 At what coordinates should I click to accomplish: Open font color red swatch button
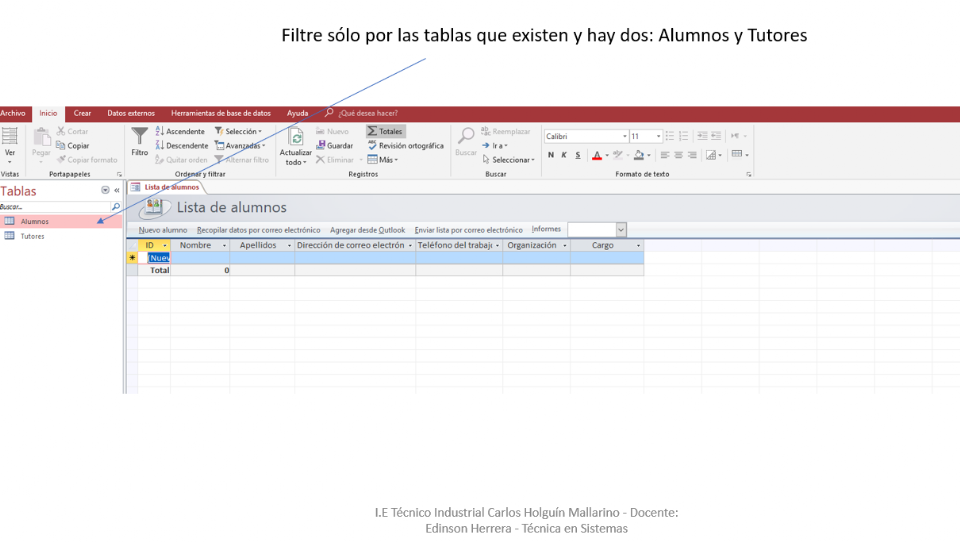pyautogui.click(x=596, y=155)
